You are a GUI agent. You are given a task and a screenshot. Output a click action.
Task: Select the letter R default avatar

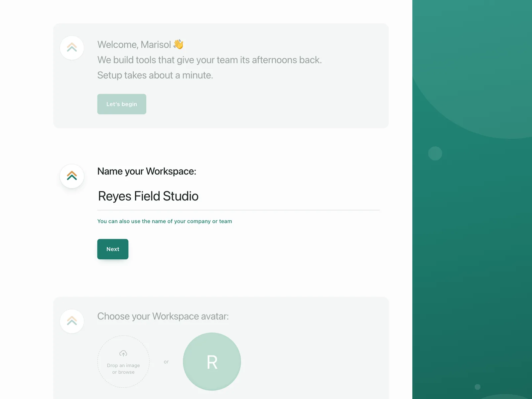(212, 362)
